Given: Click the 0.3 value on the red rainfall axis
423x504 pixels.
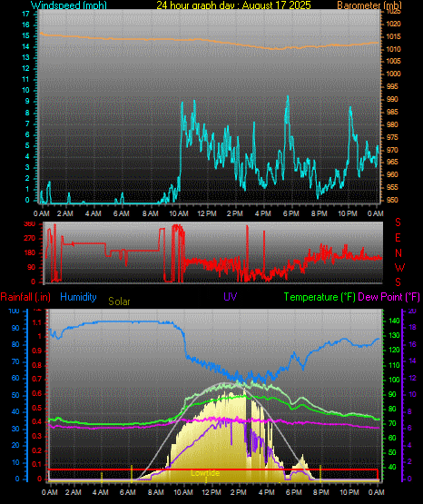Looking at the screenshot, I should [x=37, y=436].
